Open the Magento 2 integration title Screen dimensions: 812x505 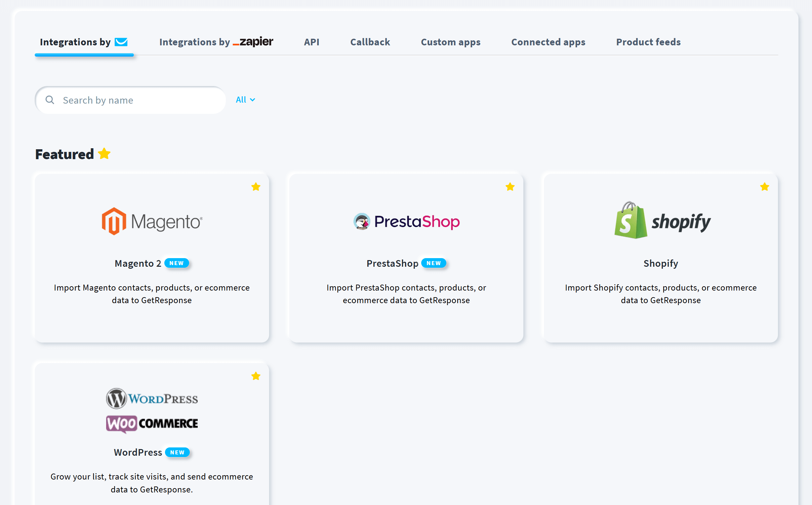pyautogui.click(x=138, y=263)
